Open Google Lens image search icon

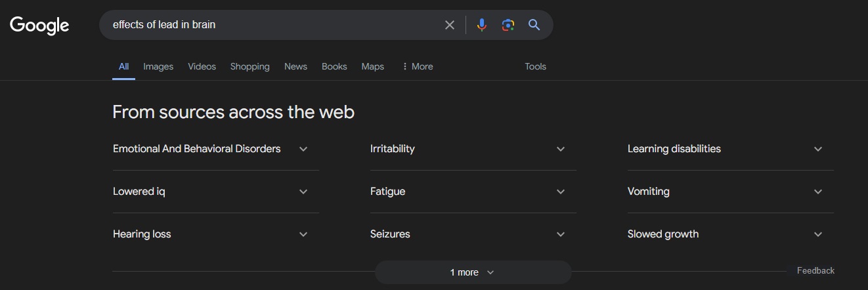pos(508,25)
